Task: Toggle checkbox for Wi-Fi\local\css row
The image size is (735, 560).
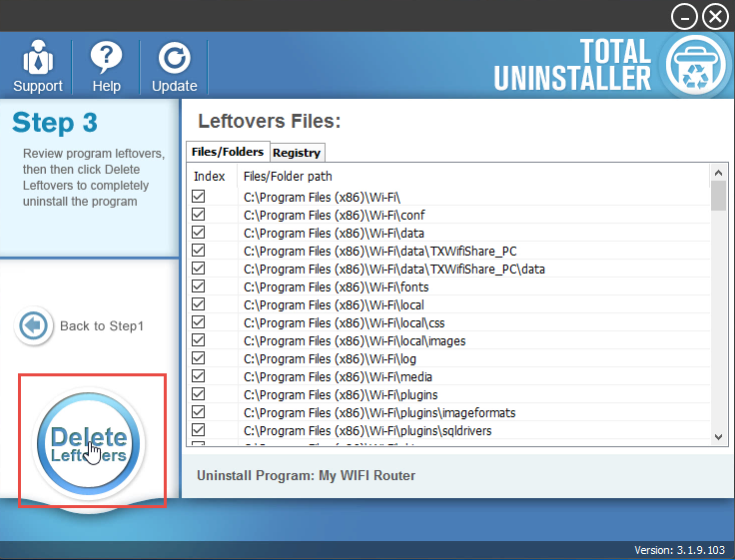Action: (x=199, y=322)
